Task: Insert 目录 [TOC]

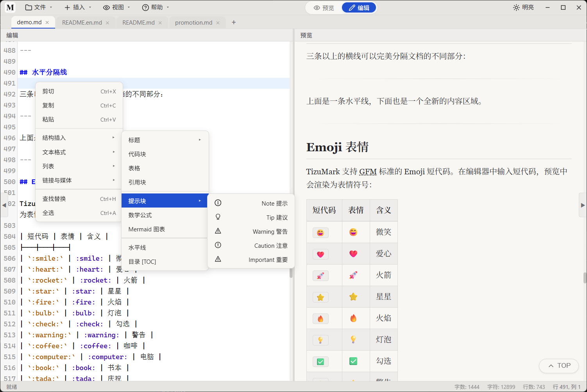Action: click(165, 262)
